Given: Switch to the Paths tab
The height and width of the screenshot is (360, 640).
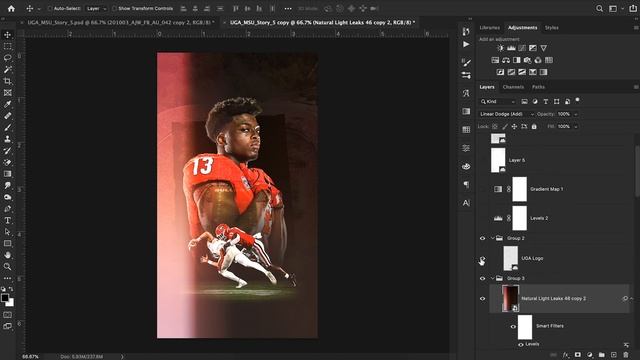Looking at the screenshot, I should [x=538, y=87].
